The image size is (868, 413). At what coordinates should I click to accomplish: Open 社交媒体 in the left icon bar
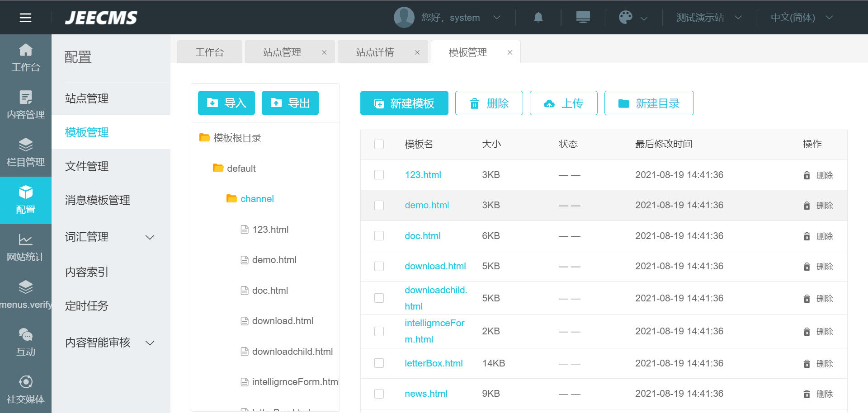(x=26, y=390)
